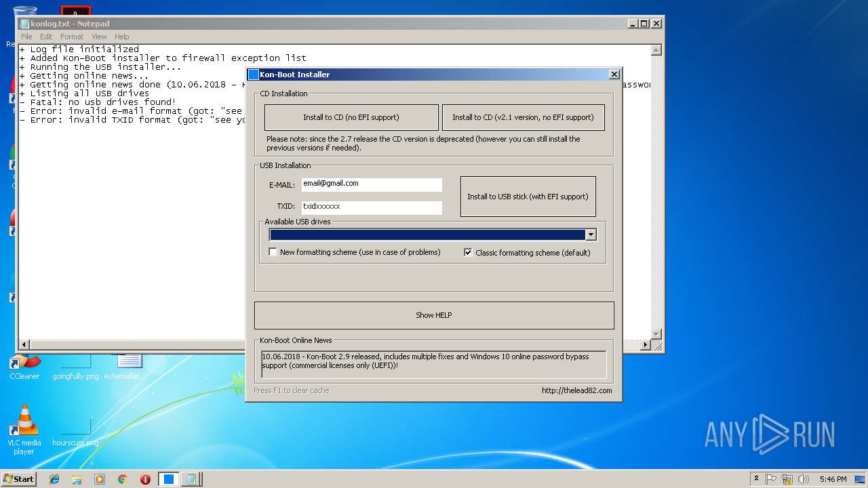This screenshot has width=868, height=488.
Task: Click Notepad horizontal scrollbar left arrow
Action: point(24,345)
